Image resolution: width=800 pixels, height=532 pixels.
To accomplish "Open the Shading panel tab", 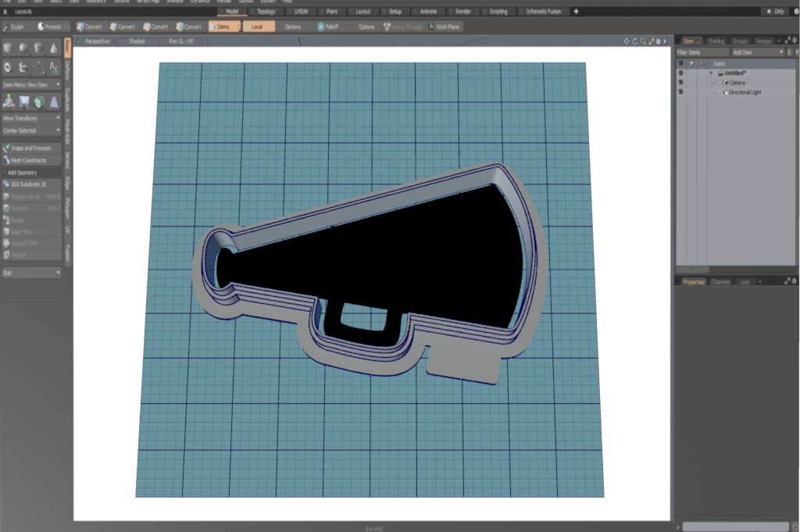I will tap(716, 41).
